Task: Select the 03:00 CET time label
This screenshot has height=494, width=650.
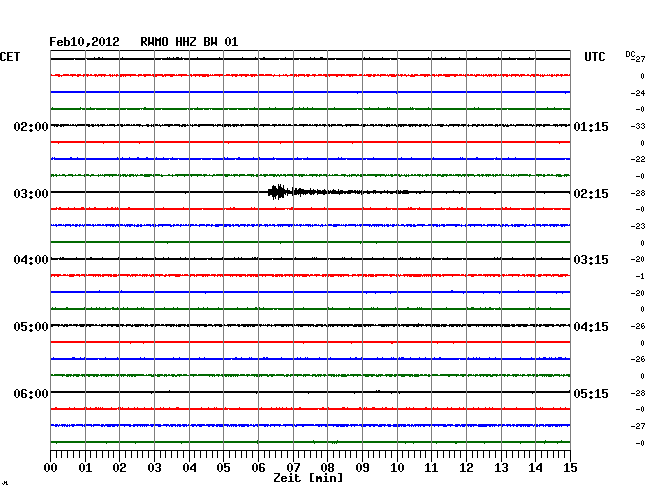Action: click(31, 194)
